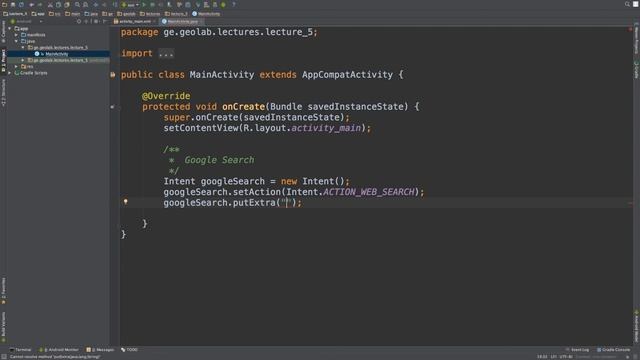Screen dimensions: 640x360
Task: Open the Android Monitor tool window
Action: coord(58,350)
